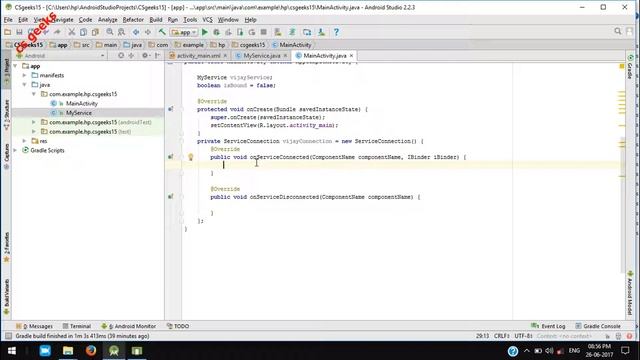The height and width of the screenshot is (360, 640).
Task: Open the app run configuration dropdown
Action: click(x=184, y=32)
